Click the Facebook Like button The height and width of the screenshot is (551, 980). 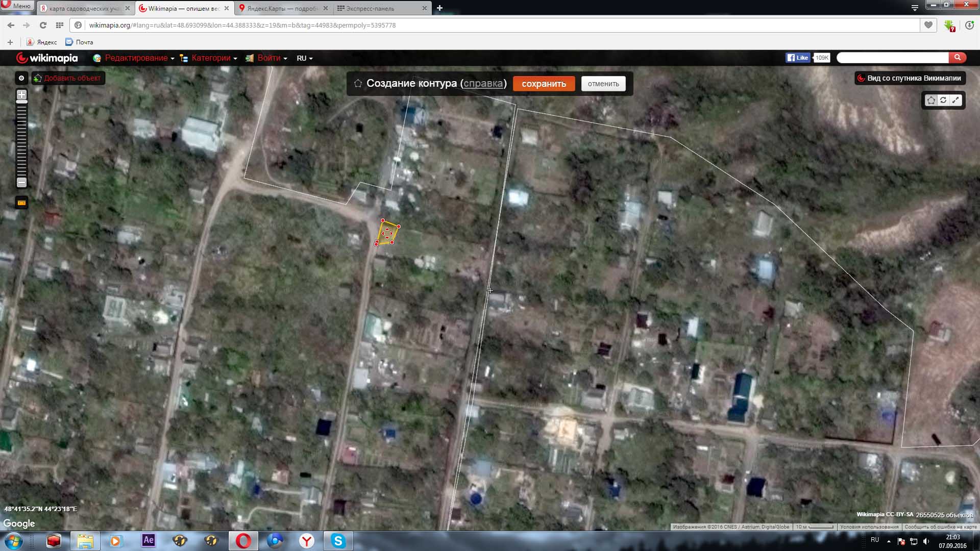798,58
